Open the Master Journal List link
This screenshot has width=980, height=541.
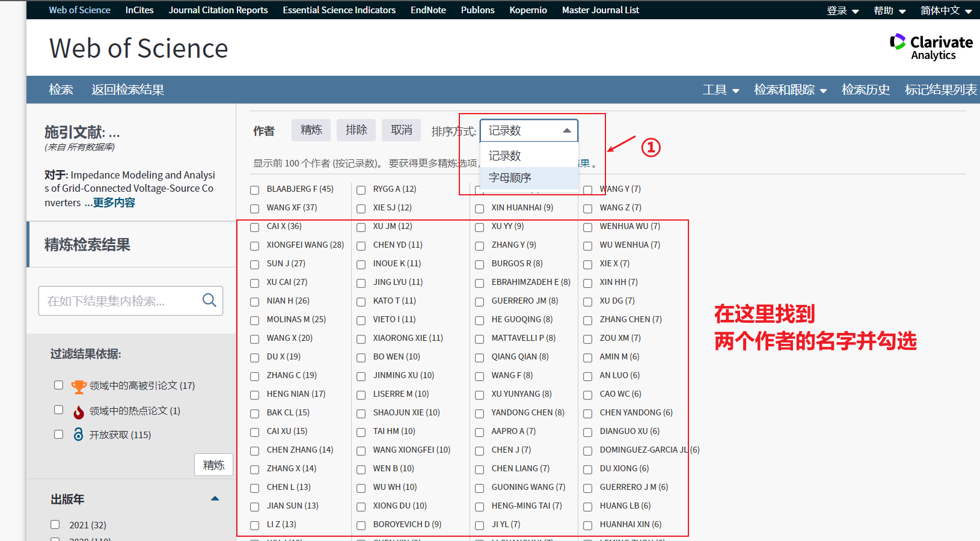coord(601,10)
